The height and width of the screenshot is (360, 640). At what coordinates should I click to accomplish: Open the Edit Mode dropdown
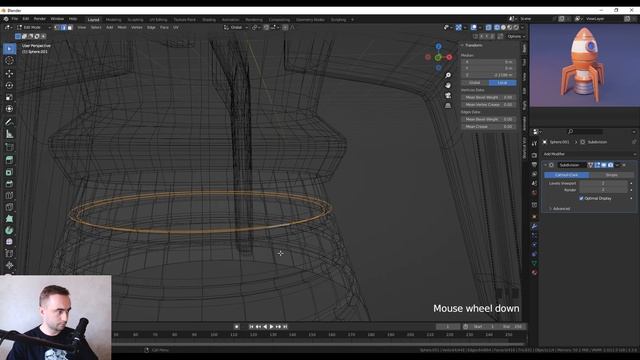tap(34, 27)
